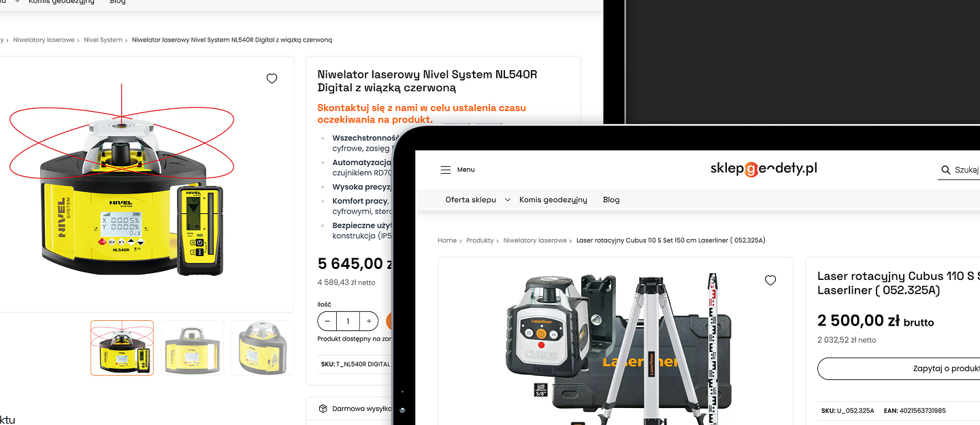Screen dimensions: 980x425
Task: Click the magnifier search icon
Action: [945, 170]
